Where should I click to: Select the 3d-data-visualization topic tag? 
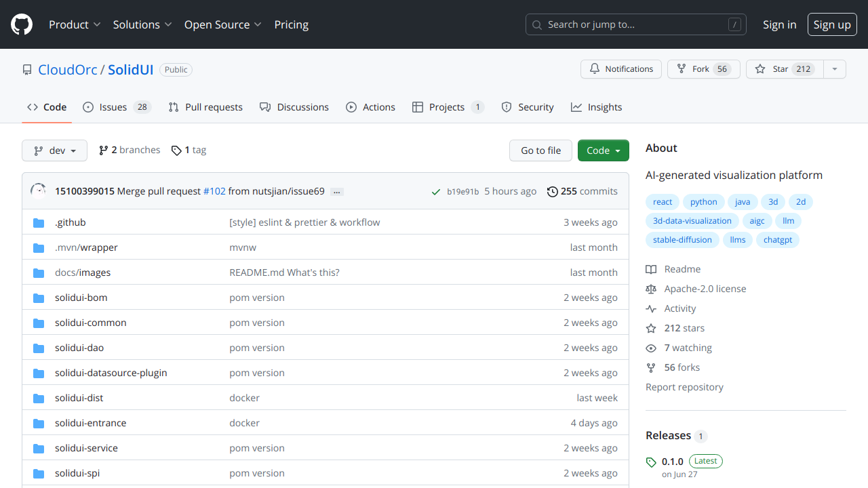(x=692, y=221)
